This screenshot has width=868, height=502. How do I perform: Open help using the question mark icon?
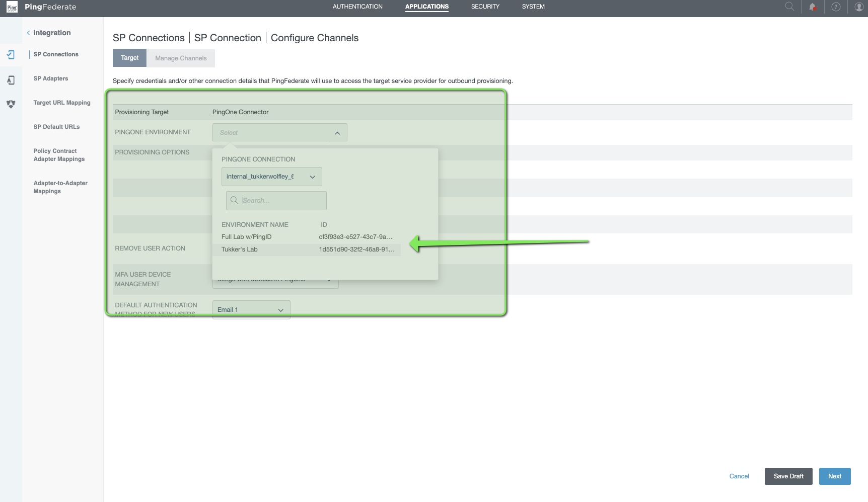tap(836, 7)
